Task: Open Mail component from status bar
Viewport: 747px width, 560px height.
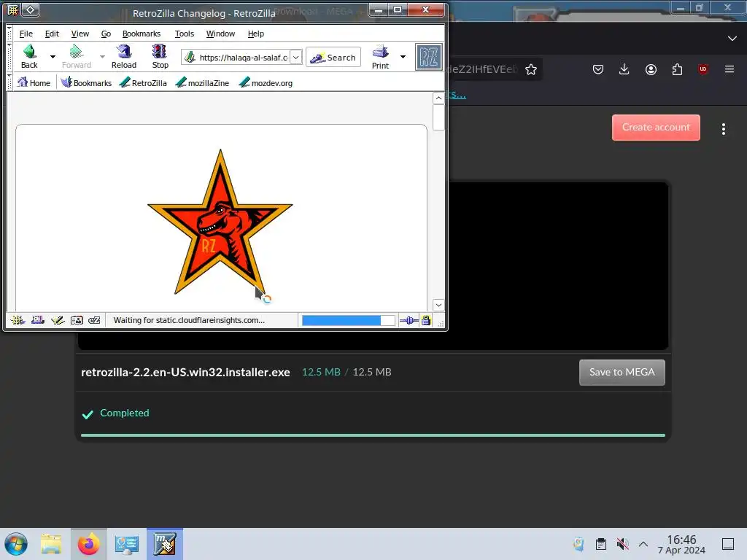Action: [38, 320]
